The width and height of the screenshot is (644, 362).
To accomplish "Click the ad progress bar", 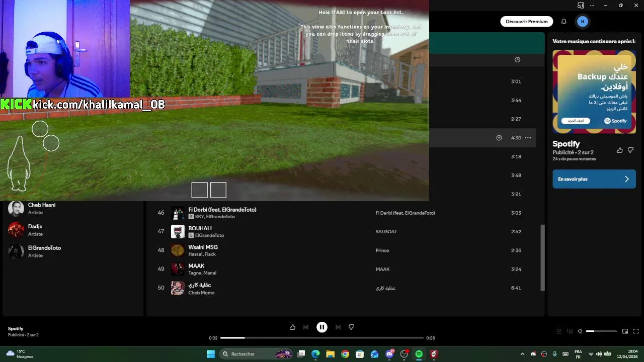I will tap(322, 338).
